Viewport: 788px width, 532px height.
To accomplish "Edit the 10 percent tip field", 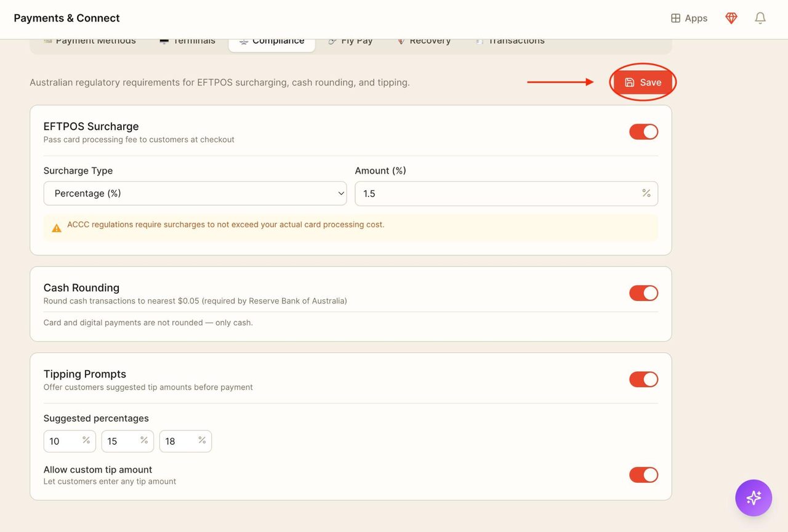I will [x=70, y=441].
